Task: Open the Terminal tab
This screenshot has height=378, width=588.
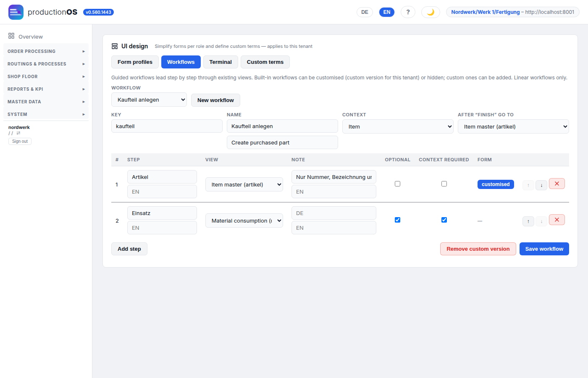Action: 220,62
